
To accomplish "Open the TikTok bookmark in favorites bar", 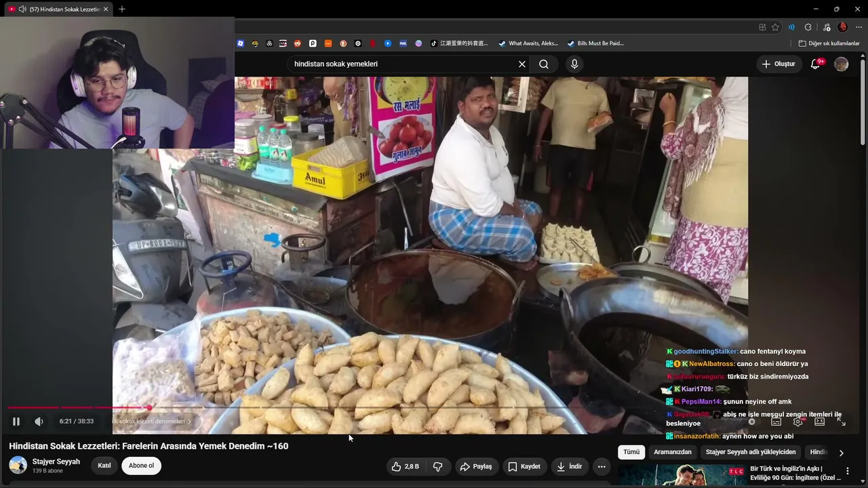I will click(459, 43).
